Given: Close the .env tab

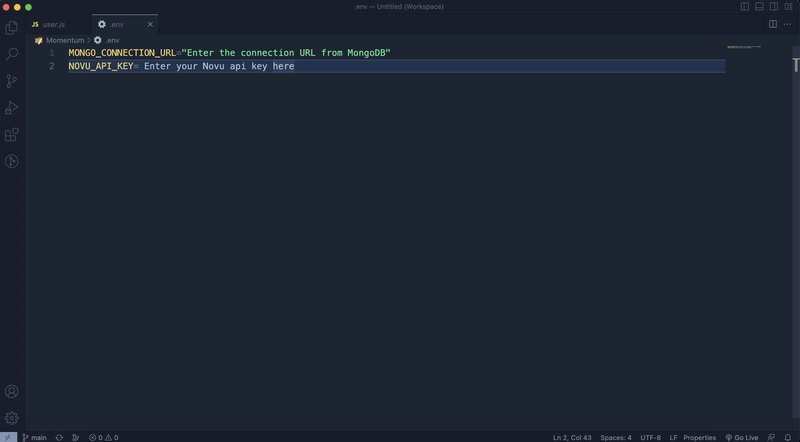Looking at the screenshot, I should coord(150,24).
